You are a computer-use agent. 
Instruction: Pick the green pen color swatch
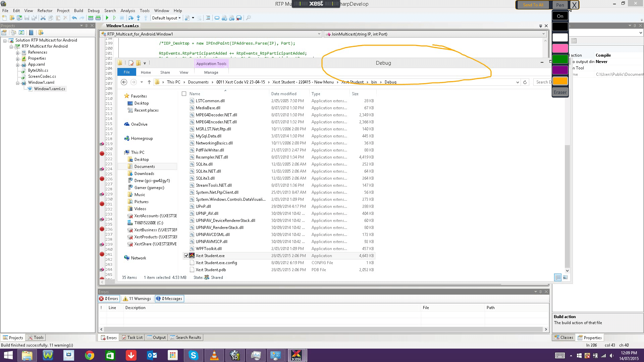[560, 59]
